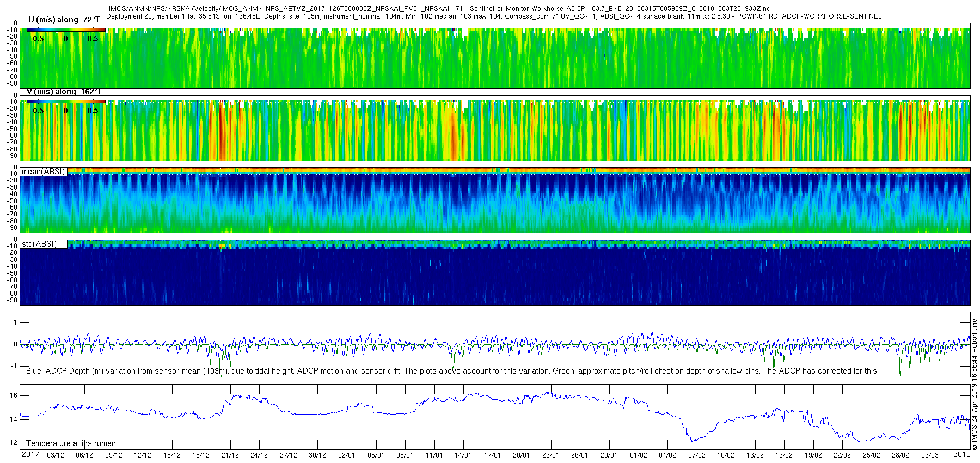
Task: Click the 'Temperature at instrument' label
Action: [72, 443]
